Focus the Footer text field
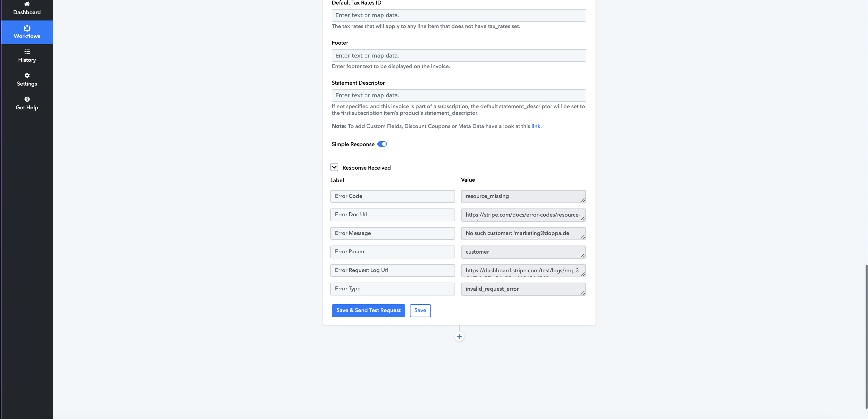This screenshot has height=419, width=868. click(459, 55)
